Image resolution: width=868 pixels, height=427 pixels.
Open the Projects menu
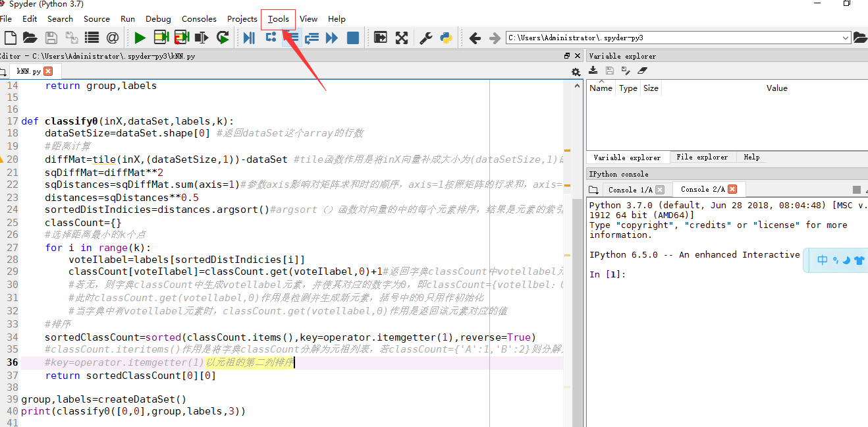(x=242, y=19)
